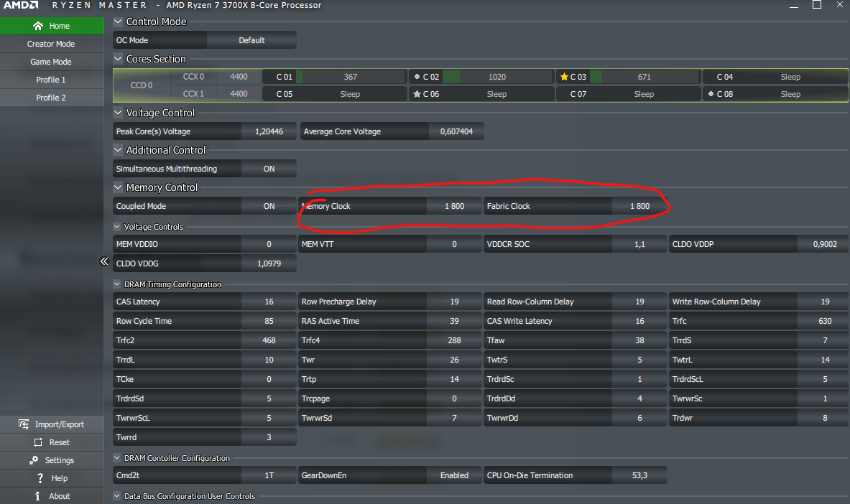Click Trfc2 value 468
The width and height of the screenshot is (850, 504).
[x=269, y=340]
